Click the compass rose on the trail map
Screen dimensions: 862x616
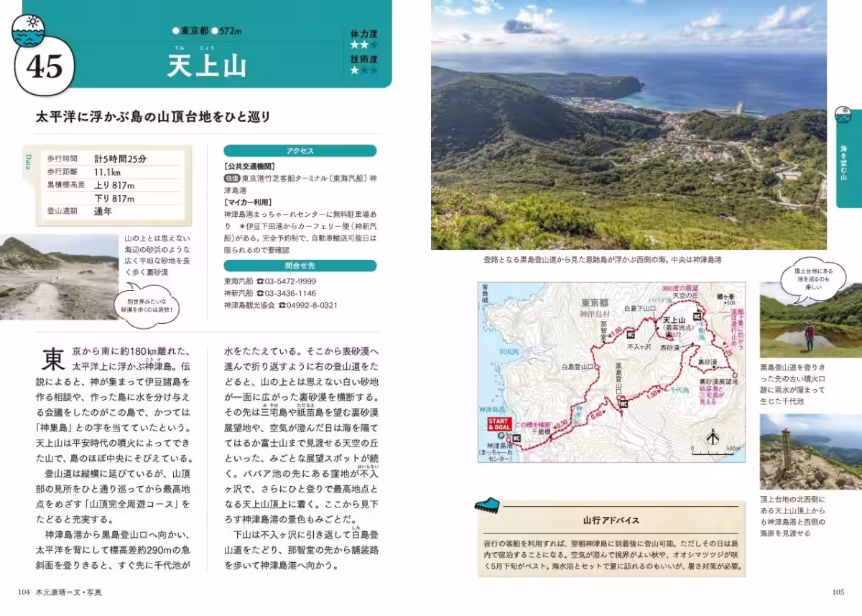click(712, 437)
